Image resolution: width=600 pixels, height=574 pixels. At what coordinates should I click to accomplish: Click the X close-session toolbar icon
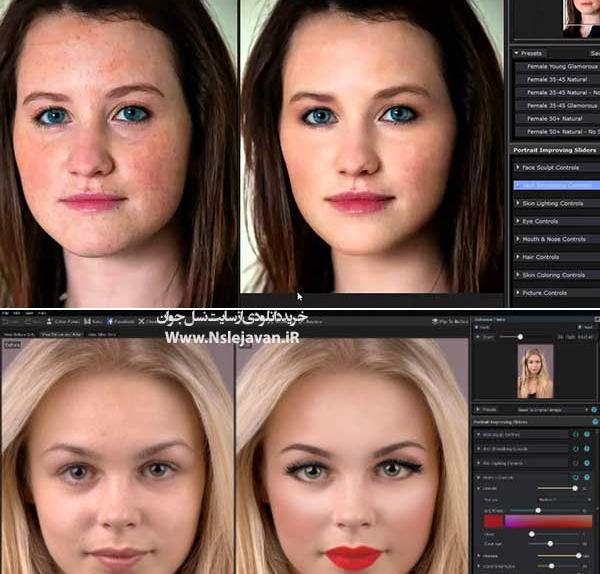coord(141,321)
